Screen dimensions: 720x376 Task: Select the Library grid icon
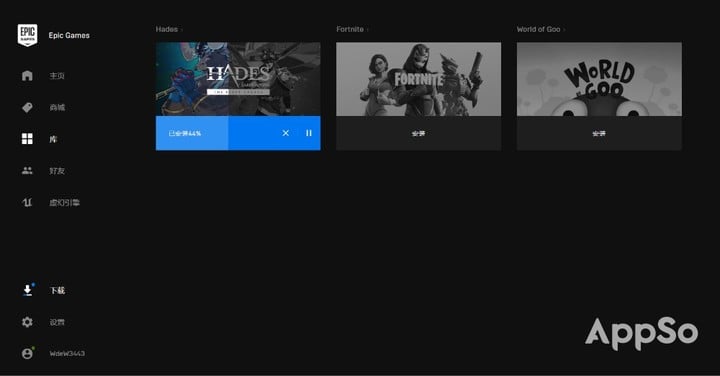[27, 139]
